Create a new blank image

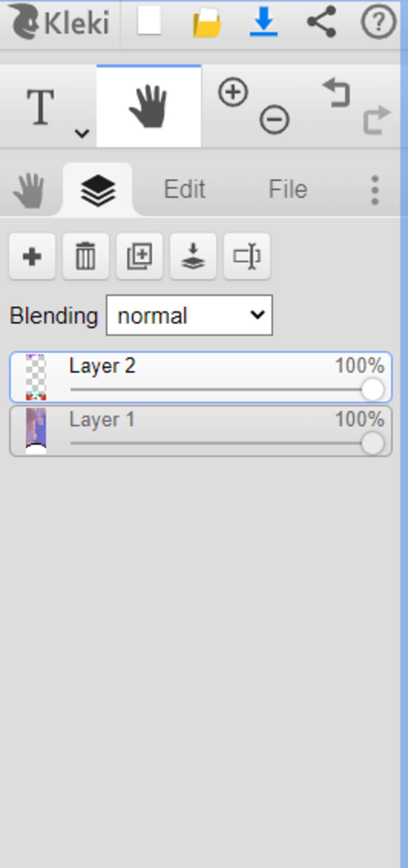tap(149, 21)
